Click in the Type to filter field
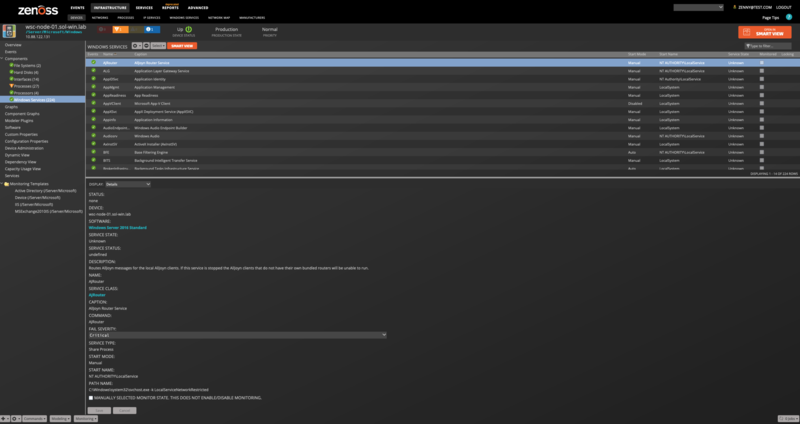Image resolution: width=800 pixels, height=424 pixels. tap(768, 46)
